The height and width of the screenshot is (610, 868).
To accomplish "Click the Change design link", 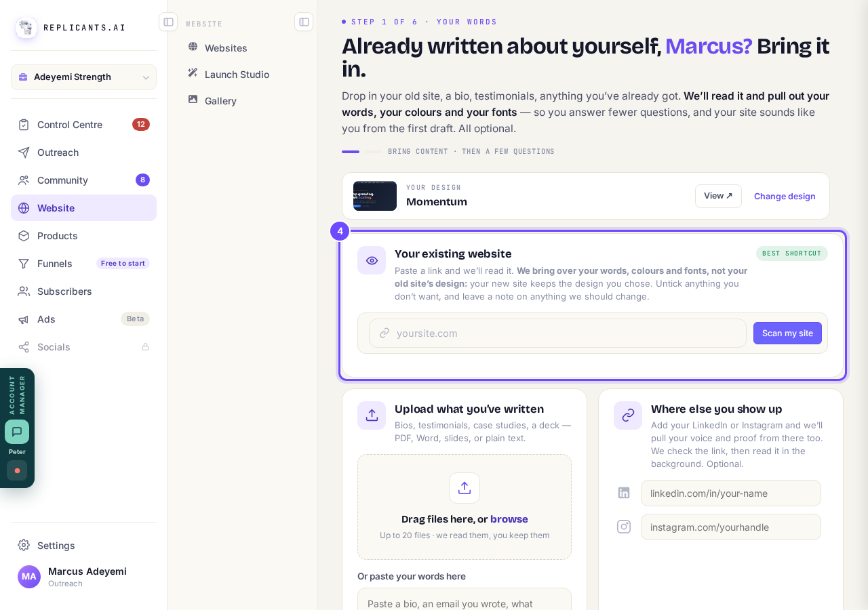I will [785, 196].
